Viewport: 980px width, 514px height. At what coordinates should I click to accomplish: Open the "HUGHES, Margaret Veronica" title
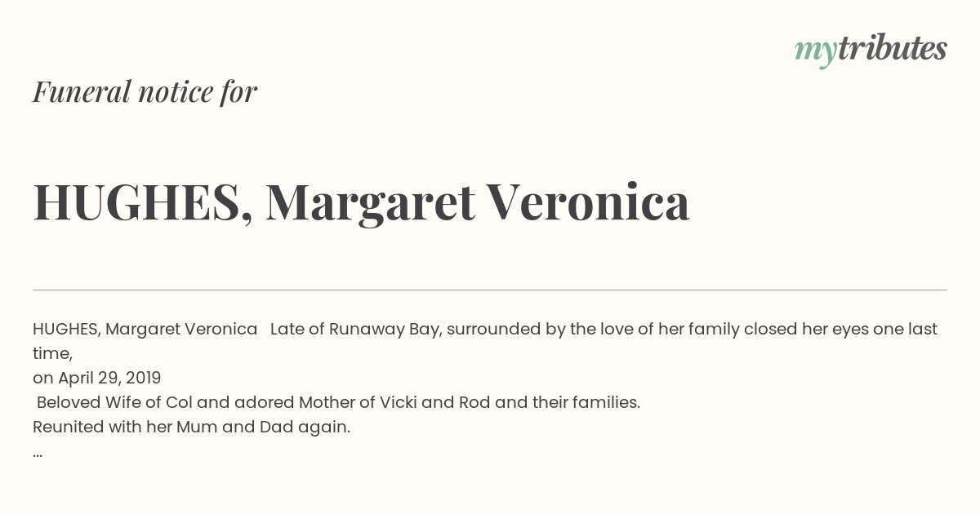(x=361, y=202)
